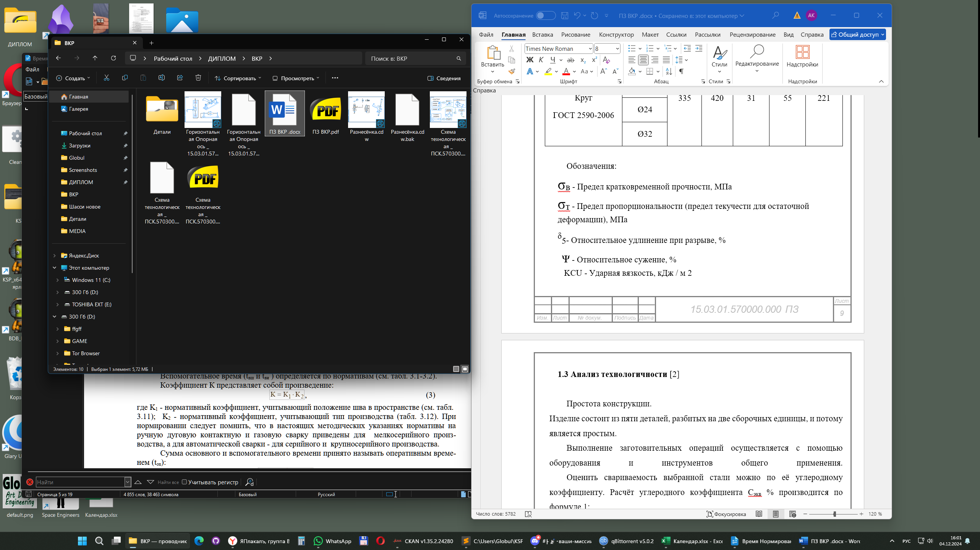Toggle italic formatting in Word ribbon

541,60
